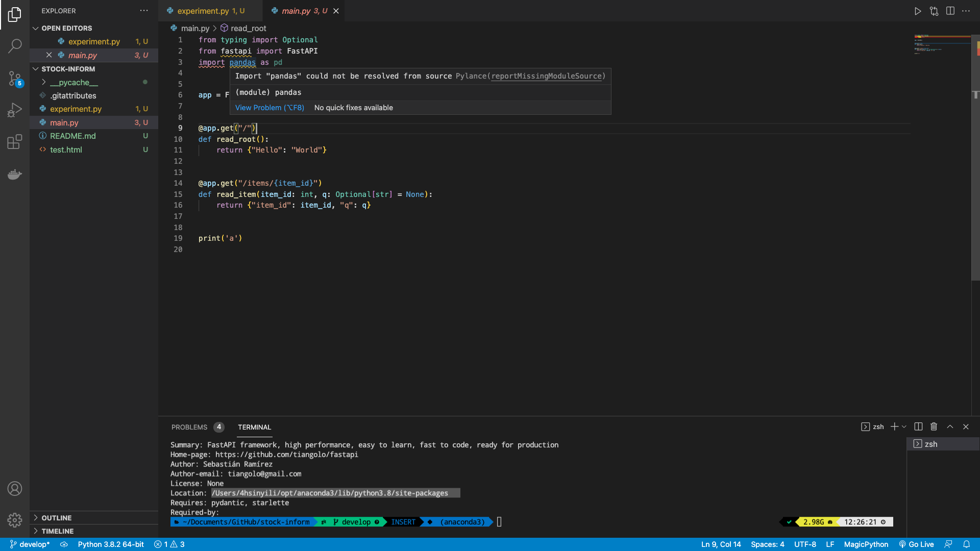Open the Extensions view
This screenshot has height=551, width=980.
[x=15, y=141]
